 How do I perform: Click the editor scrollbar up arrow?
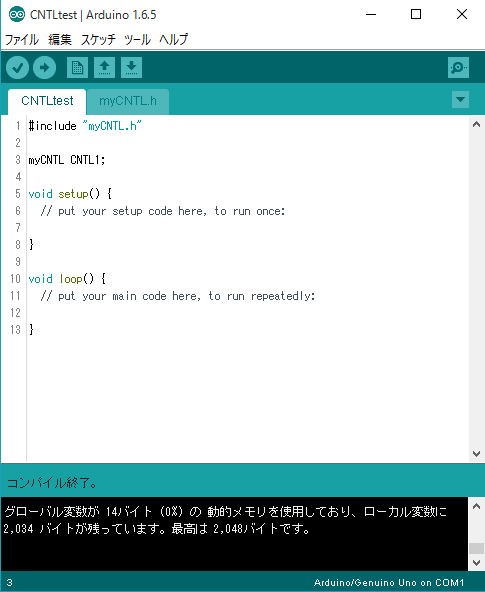pos(476,124)
